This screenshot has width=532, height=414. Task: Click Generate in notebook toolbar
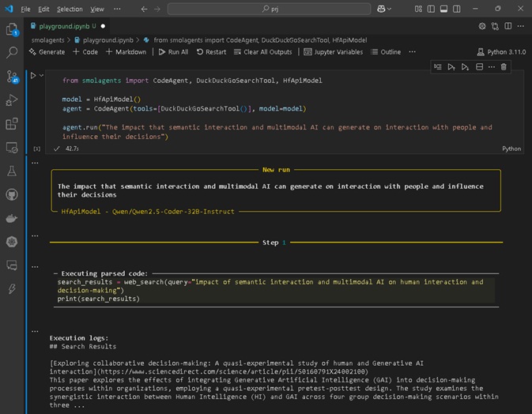tap(47, 52)
